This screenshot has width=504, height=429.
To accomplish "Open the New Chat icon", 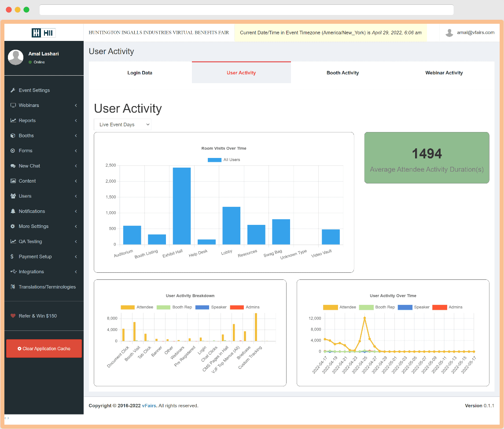I will 14,166.
